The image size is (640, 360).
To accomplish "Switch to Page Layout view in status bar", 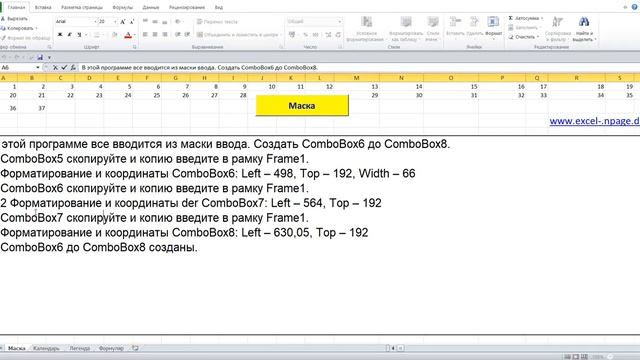I will [576, 357].
